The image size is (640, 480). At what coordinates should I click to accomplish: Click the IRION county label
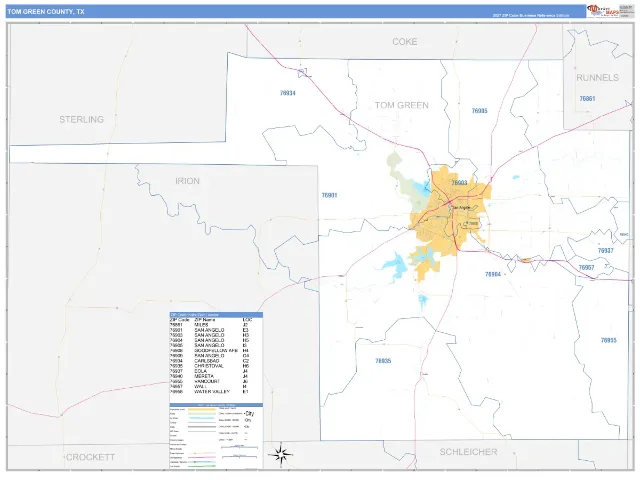click(x=187, y=181)
